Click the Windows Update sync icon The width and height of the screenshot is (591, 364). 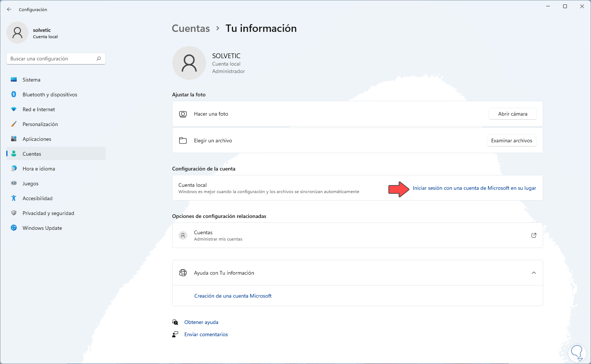pyautogui.click(x=14, y=228)
